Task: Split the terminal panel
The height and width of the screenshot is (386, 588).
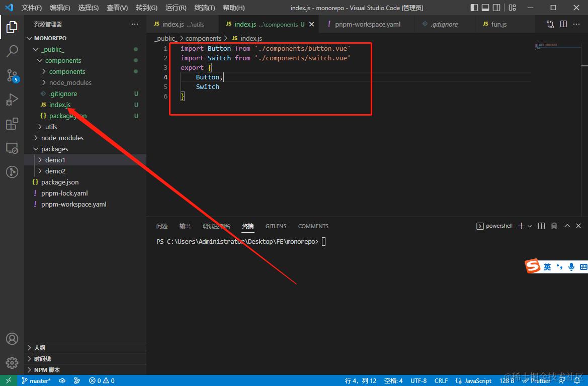Action: (x=541, y=226)
